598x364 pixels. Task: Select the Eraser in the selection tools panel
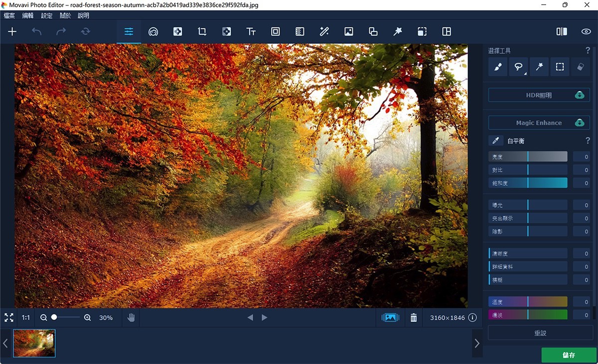580,66
